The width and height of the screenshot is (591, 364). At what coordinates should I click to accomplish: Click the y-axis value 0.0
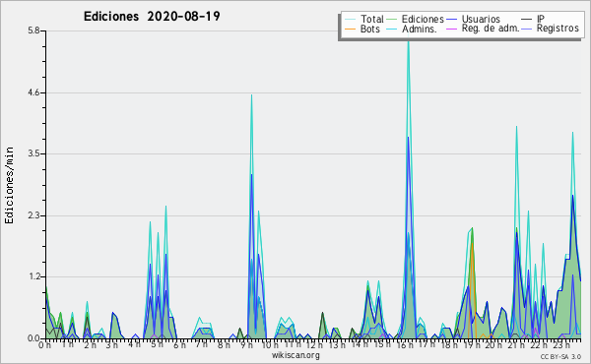coord(33,338)
